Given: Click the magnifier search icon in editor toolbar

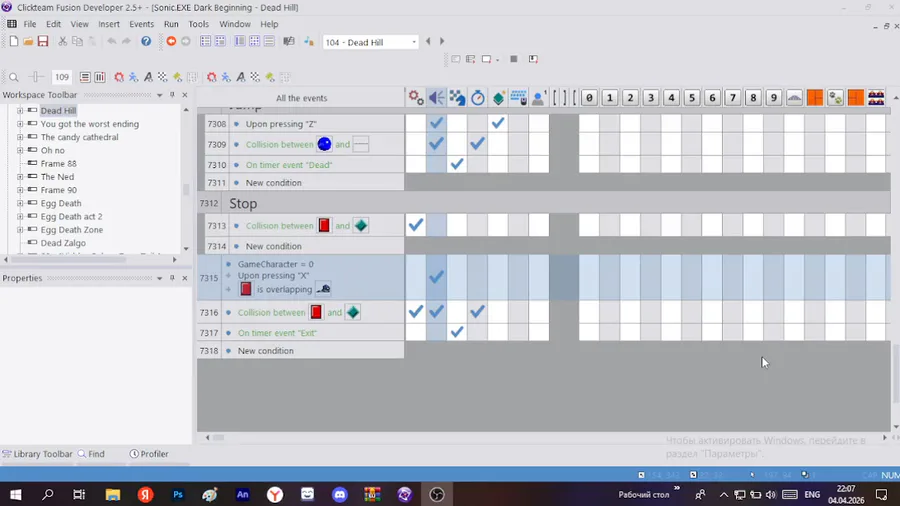Looking at the screenshot, I should (14, 77).
